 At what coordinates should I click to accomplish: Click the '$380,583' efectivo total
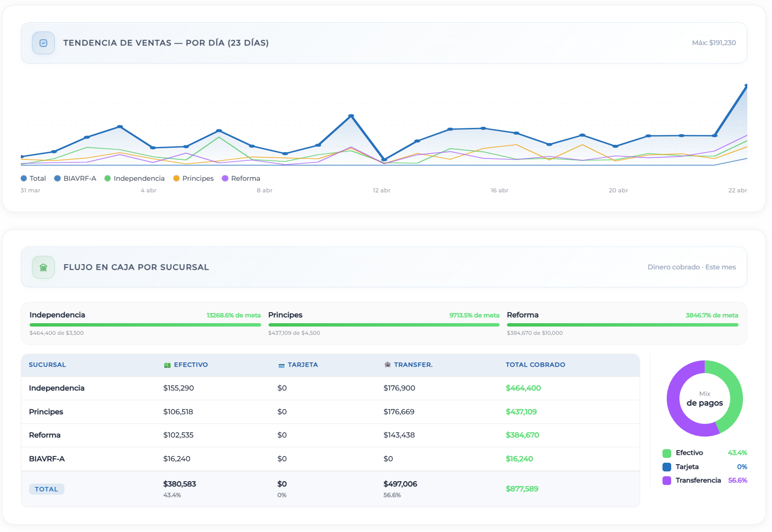tap(179, 484)
